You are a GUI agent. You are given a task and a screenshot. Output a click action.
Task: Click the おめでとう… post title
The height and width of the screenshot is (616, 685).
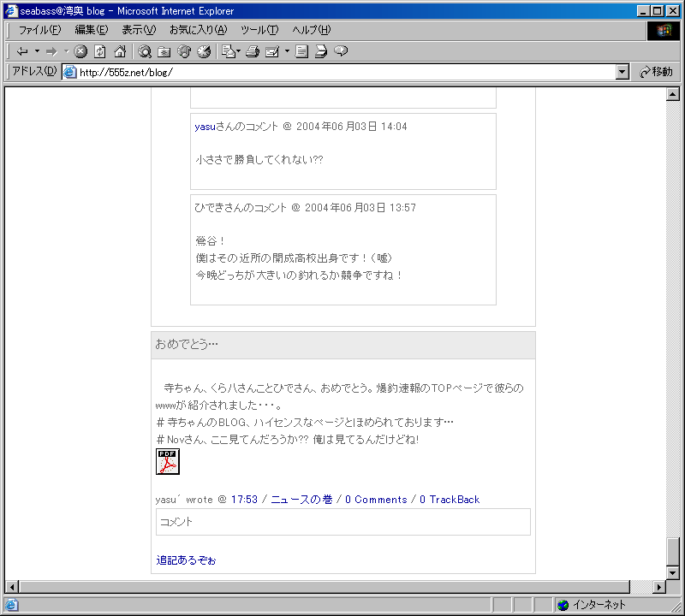tap(187, 345)
